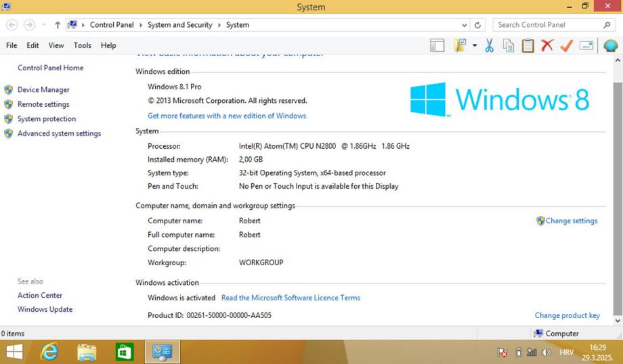Click the orange checkmark toolbar icon
This screenshot has height=364, width=623.
(x=567, y=45)
